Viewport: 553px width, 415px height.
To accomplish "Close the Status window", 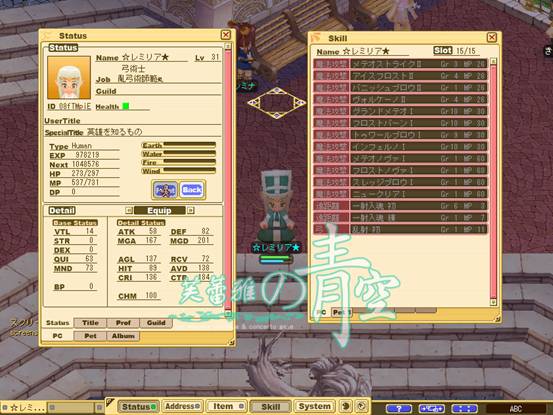I will (x=225, y=35).
